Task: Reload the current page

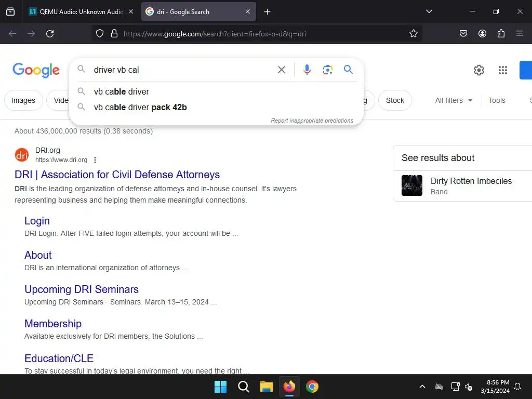Action: click(x=50, y=34)
